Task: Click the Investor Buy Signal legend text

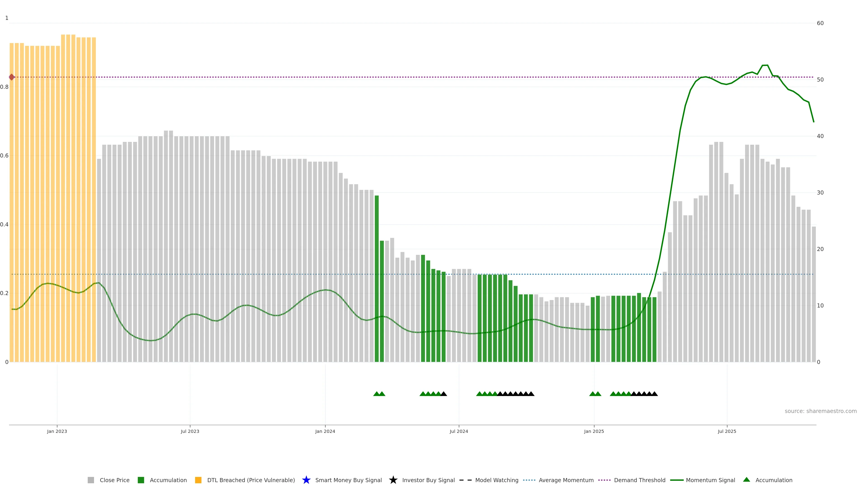Action: pos(428,480)
